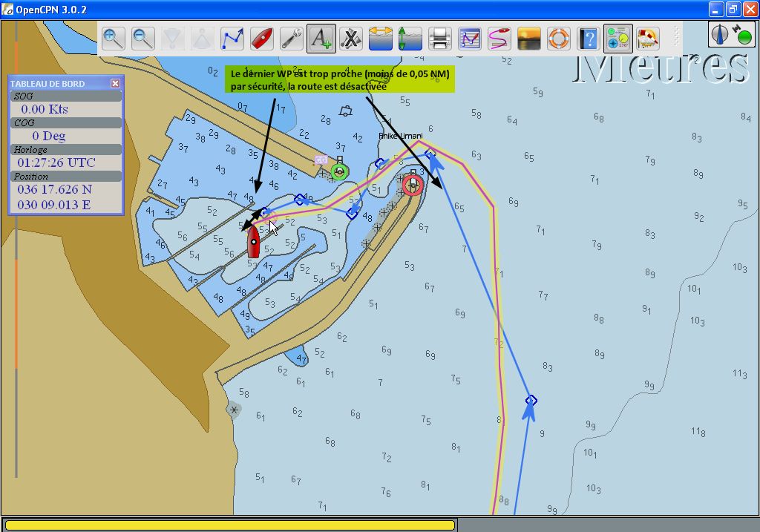Screen dimensions: 760x532
Task: Open the Route and Mark Manager
Action: click(x=470, y=38)
